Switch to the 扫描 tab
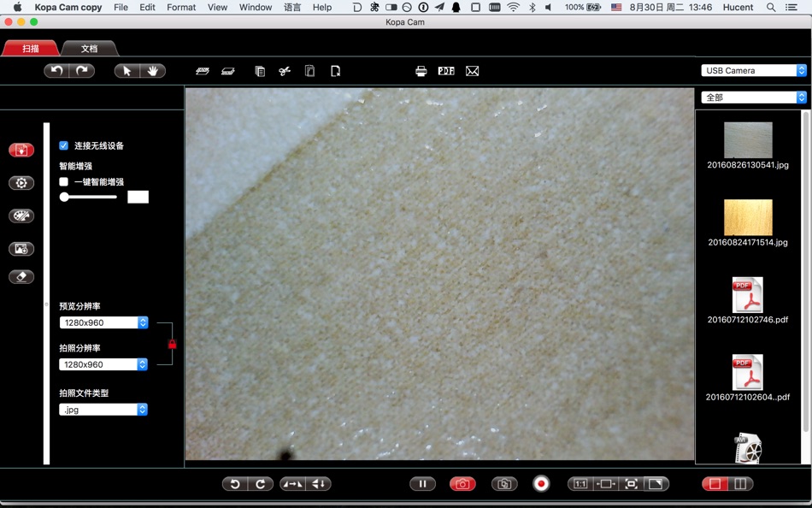Screen dimensions: 812x508 (31, 48)
